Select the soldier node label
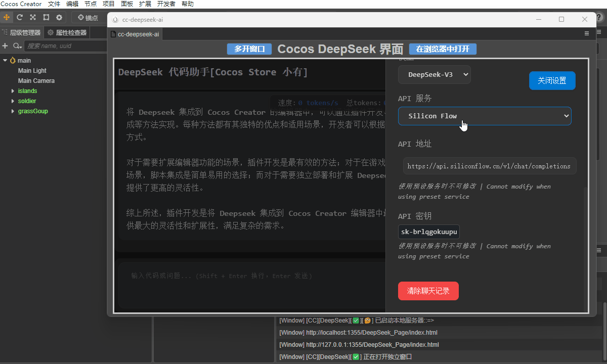This screenshot has height=364, width=607. (27, 101)
